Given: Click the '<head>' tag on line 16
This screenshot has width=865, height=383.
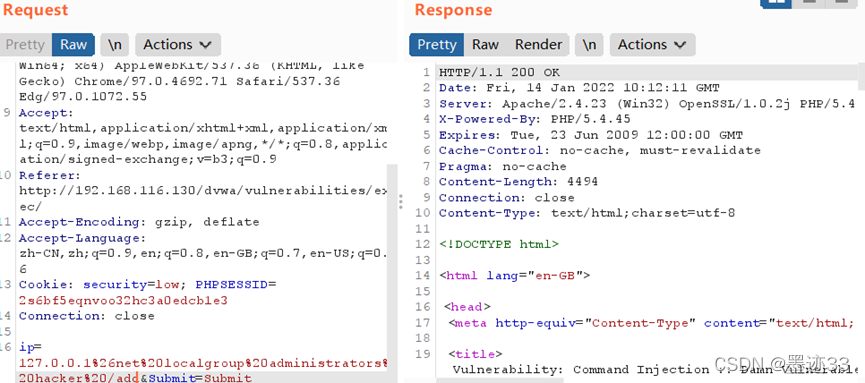Looking at the screenshot, I should tap(467, 307).
